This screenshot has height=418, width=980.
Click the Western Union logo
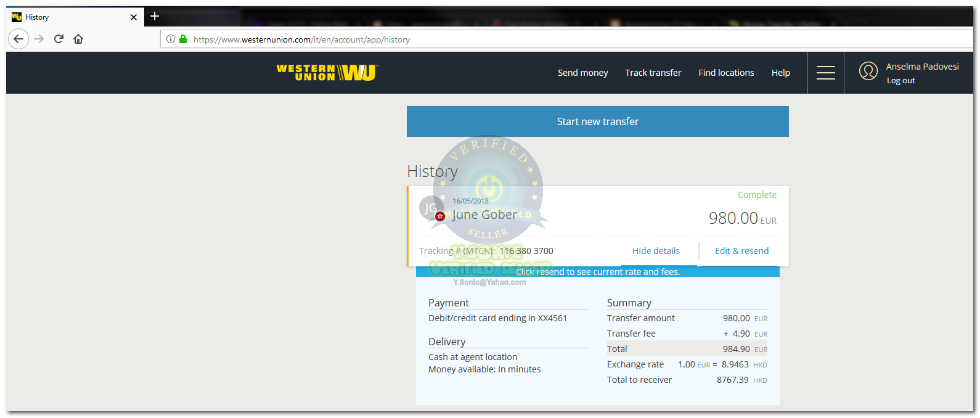tap(327, 73)
